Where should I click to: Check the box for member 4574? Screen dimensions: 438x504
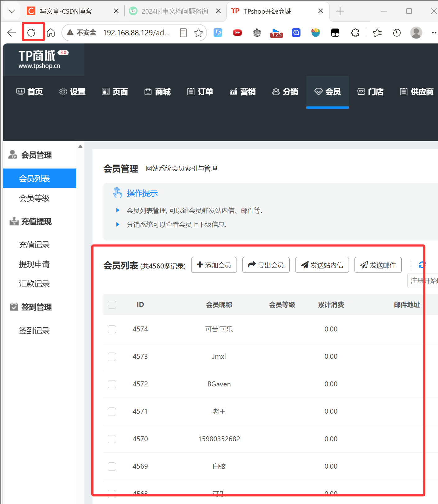click(112, 329)
